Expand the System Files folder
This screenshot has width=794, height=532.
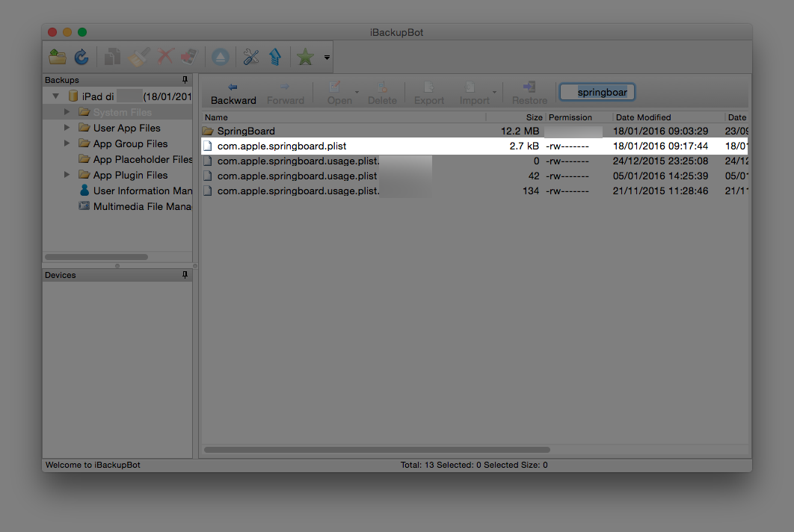pos(67,112)
